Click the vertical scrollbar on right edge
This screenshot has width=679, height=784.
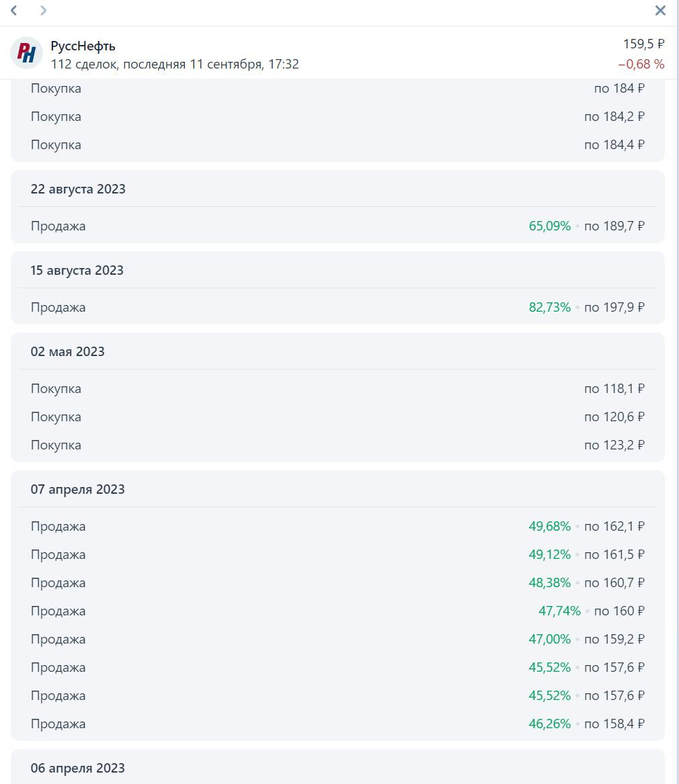tap(677, 392)
